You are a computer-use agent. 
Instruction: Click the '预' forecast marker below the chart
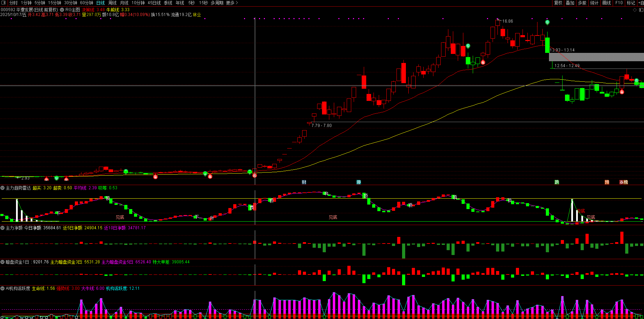tap(607, 182)
